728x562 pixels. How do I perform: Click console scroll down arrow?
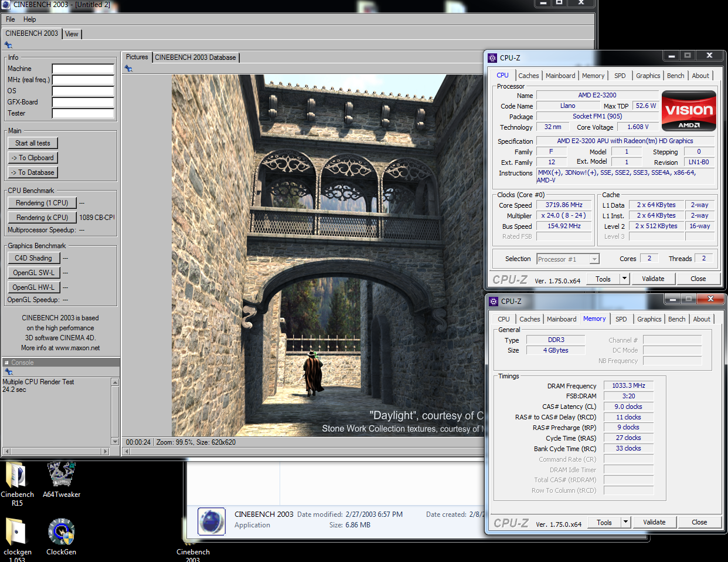[x=115, y=441]
